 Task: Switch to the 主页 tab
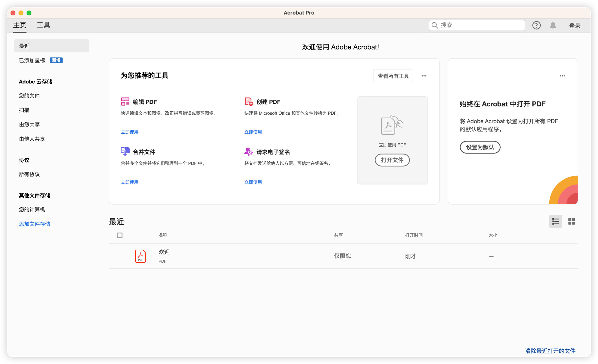coord(20,25)
